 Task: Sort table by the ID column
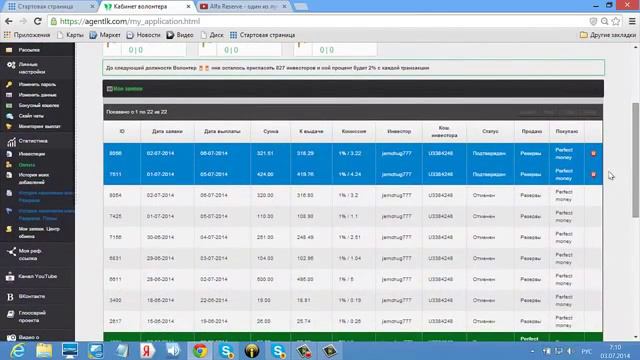point(122,131)
